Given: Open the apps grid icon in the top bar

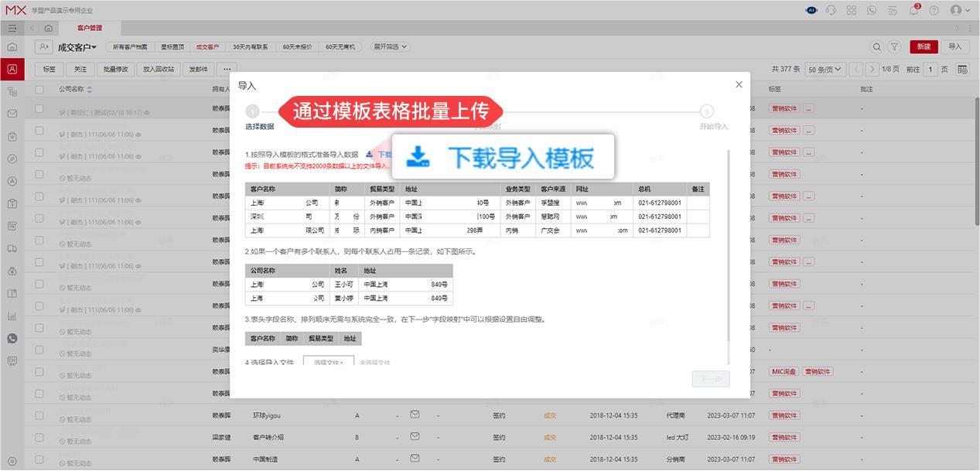Looking at the screenshot, I should click(x=851, y=10).
